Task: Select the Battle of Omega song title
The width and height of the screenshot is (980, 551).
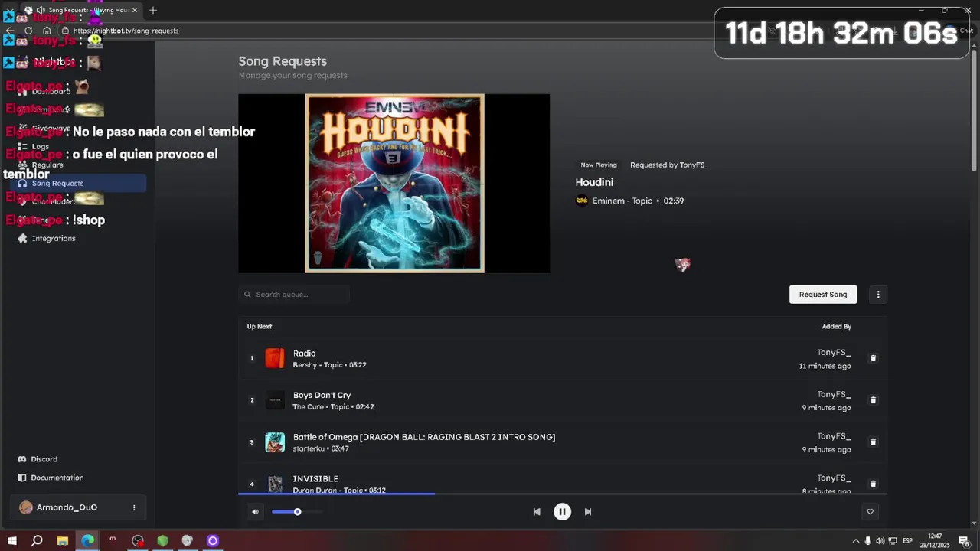Action: click(424, 437)
